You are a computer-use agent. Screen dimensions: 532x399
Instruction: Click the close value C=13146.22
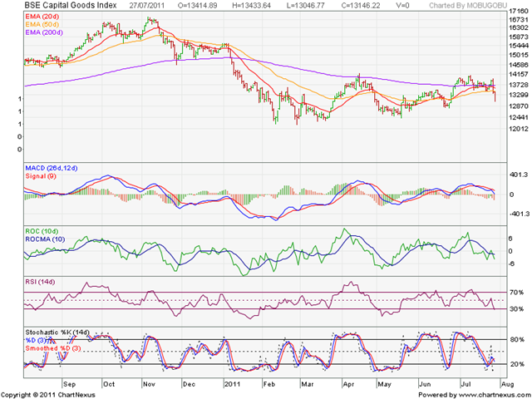[x=361, y=6]
